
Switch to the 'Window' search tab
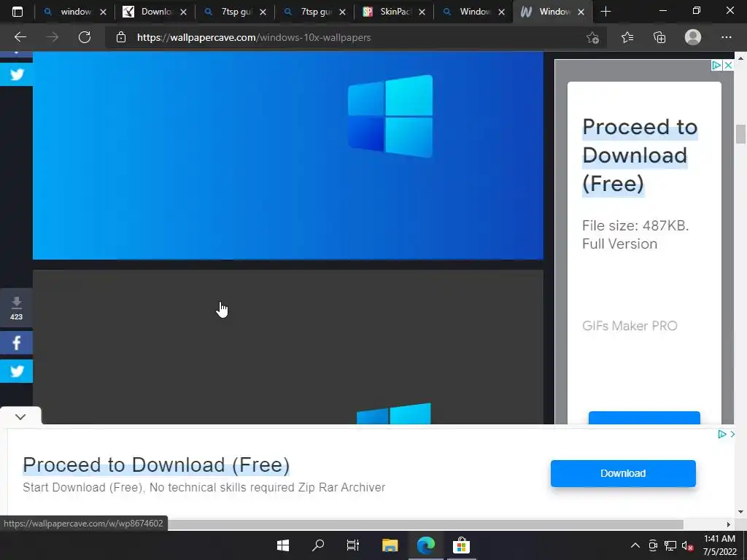tap(473, 12)
